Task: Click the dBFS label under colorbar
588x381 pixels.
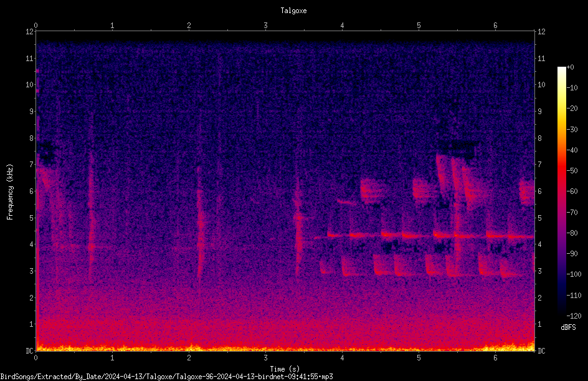Action: [x=568, y=327]
